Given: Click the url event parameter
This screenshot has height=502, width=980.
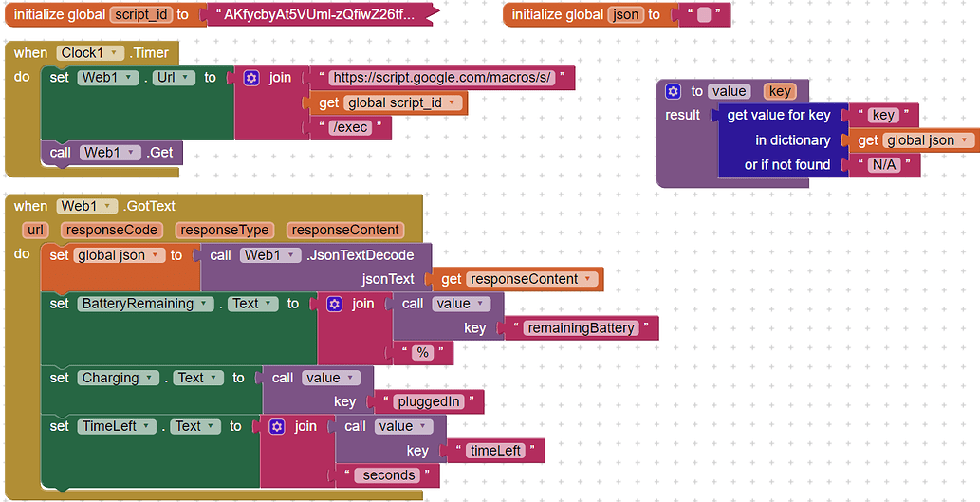Looking at the screenshot, I should pos(36,230).
